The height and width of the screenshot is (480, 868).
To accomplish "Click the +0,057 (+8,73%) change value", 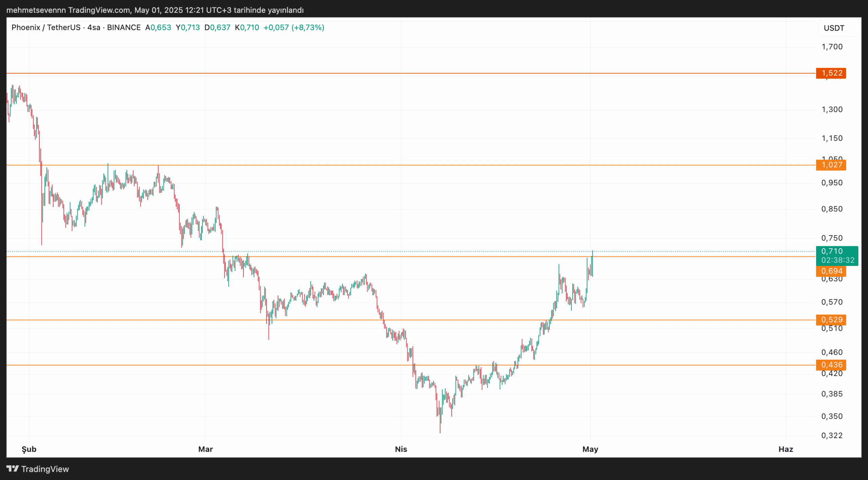I will pyautogui.click(x=294, y=27).
